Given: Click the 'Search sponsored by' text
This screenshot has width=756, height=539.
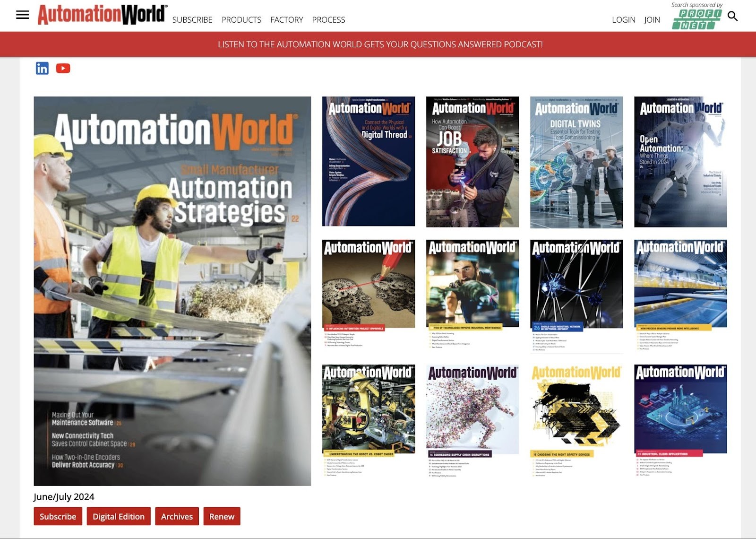Looking at the screenshot, I should [697, 5].
